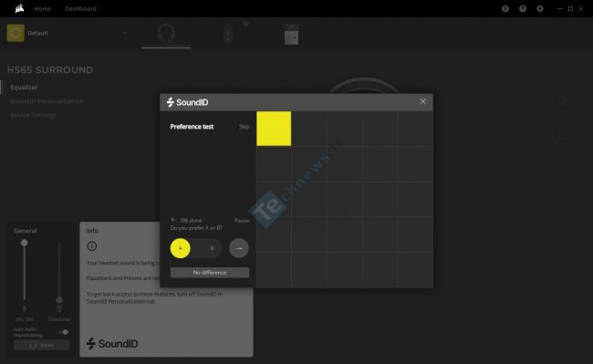Open SoundID Personalization in sidebar
The image size is (593, 364).
(x=47, y=101)
